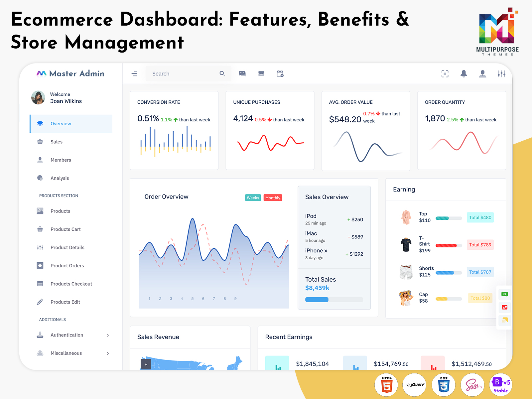Click the Products Edit pencil icon

coord(40,302)
